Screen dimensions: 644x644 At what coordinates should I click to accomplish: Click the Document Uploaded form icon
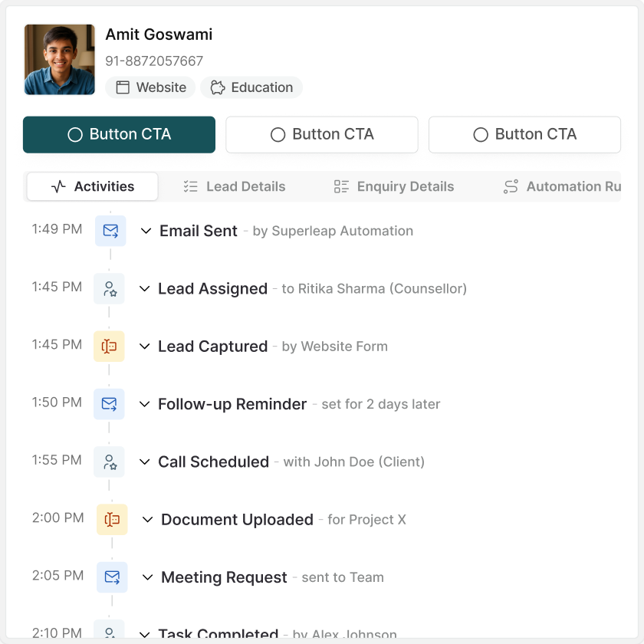[x=112, y=520]
